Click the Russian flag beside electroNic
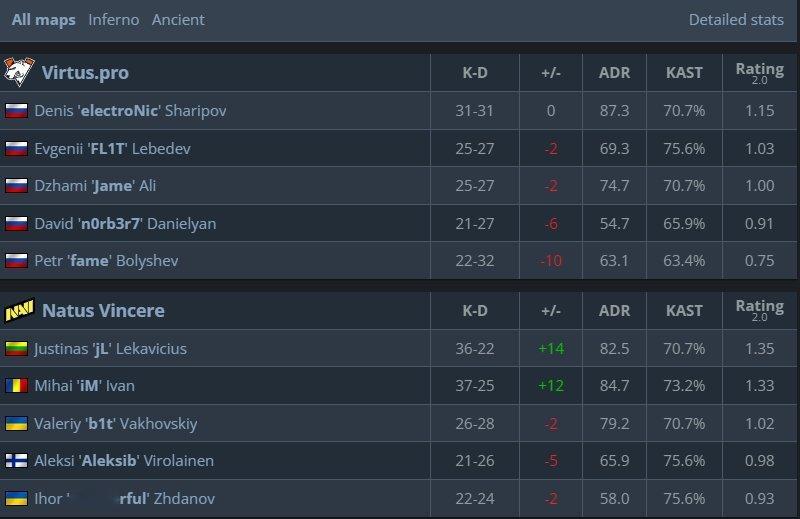 16,111
